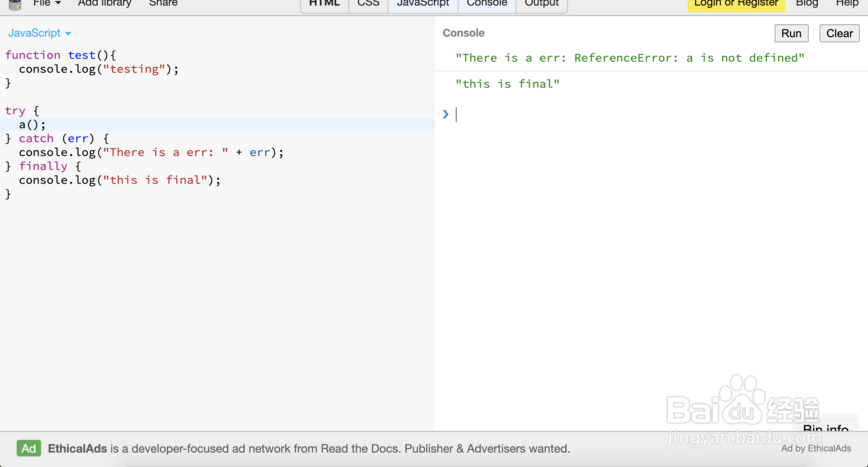Click the console prompt chevron icon
Viewport: 868px width, 467px height.
point(445,114)
